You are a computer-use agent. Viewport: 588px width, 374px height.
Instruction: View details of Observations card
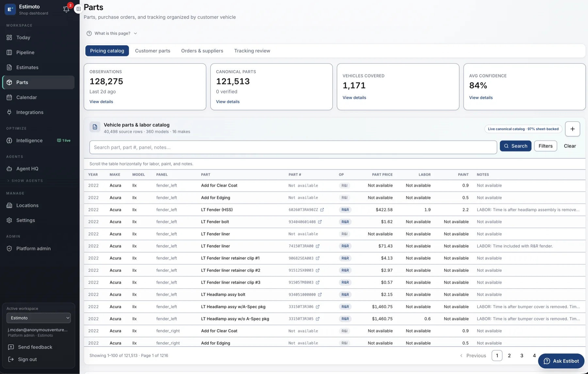pyautogui.click(x=101, y=102)
